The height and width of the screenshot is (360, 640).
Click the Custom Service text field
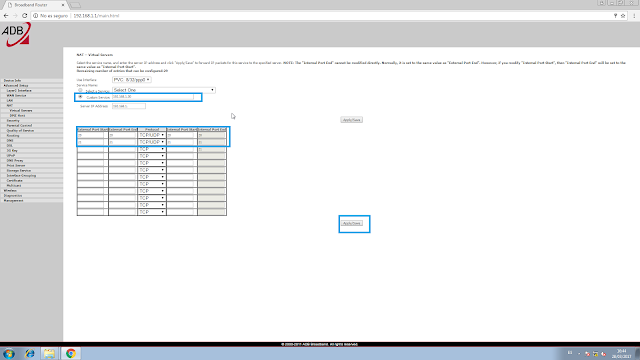(x=153, y=97)
